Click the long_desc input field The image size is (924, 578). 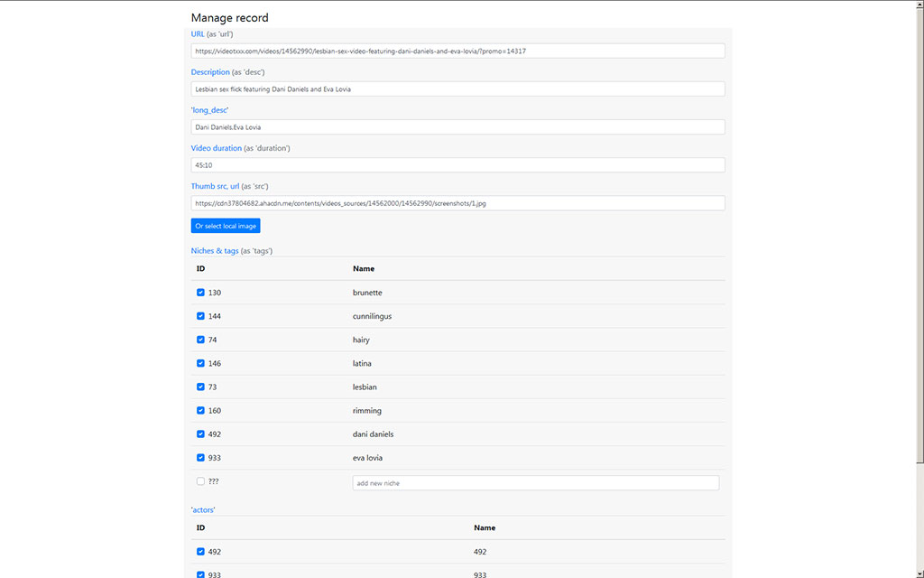tap(457, 126)
